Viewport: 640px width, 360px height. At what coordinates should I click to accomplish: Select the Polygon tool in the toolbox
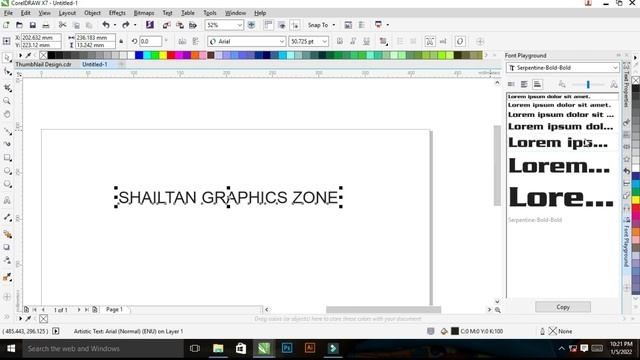coord(7,184)
